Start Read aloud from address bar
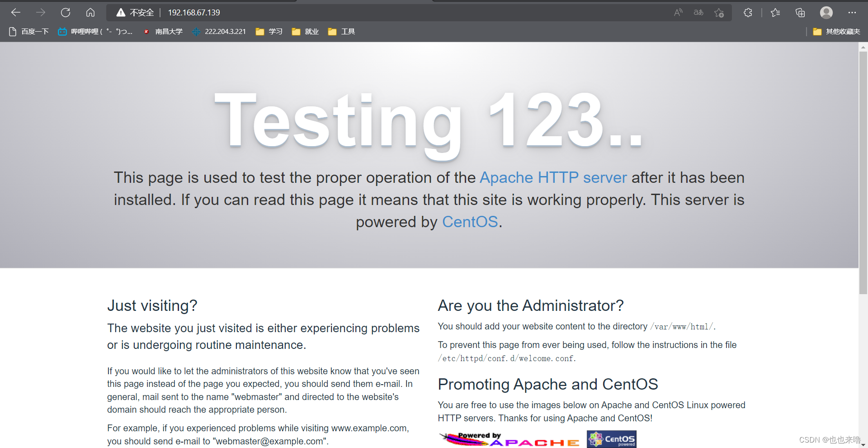The image size is (868, 448). click(x=678, y=13)
